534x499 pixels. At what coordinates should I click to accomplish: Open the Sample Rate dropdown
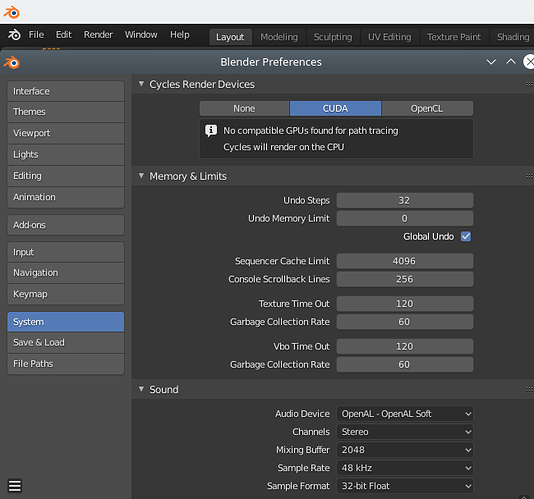point(405,468)
